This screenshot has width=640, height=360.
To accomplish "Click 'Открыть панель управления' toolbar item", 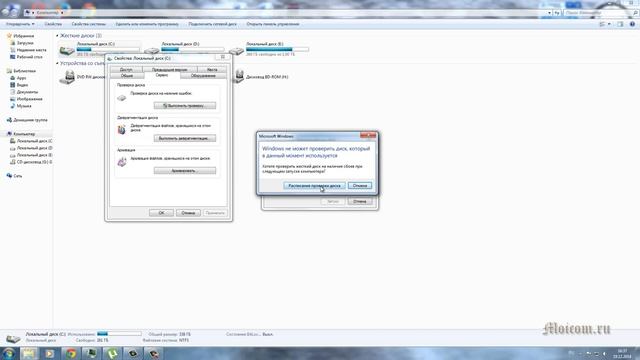I will (273, 24).
